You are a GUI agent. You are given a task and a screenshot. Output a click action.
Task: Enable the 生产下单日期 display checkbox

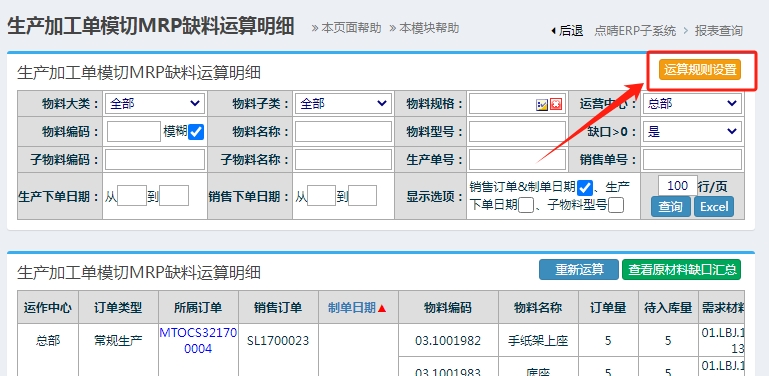click(x=526, y=205)
